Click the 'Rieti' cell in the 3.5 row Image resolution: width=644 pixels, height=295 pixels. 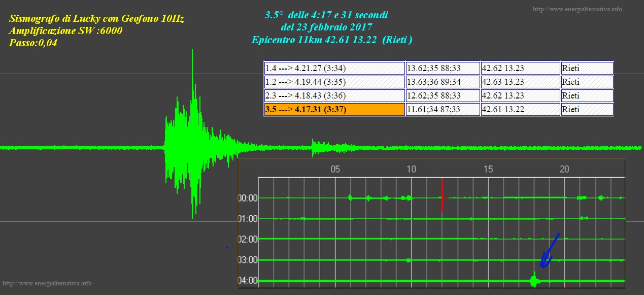tap(587, 109)
